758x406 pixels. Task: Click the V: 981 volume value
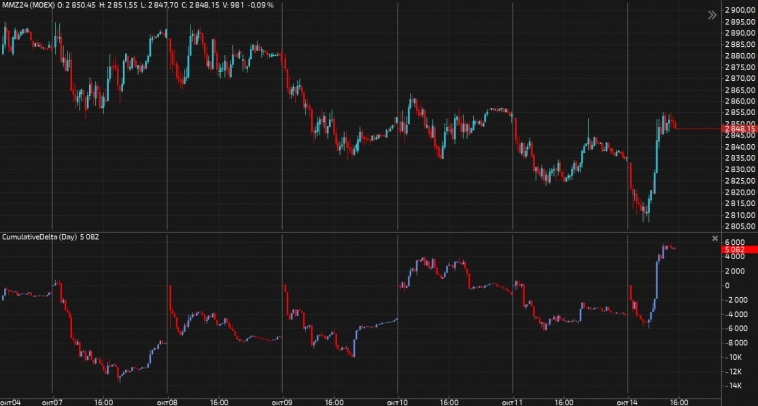[x=233, y=5]
